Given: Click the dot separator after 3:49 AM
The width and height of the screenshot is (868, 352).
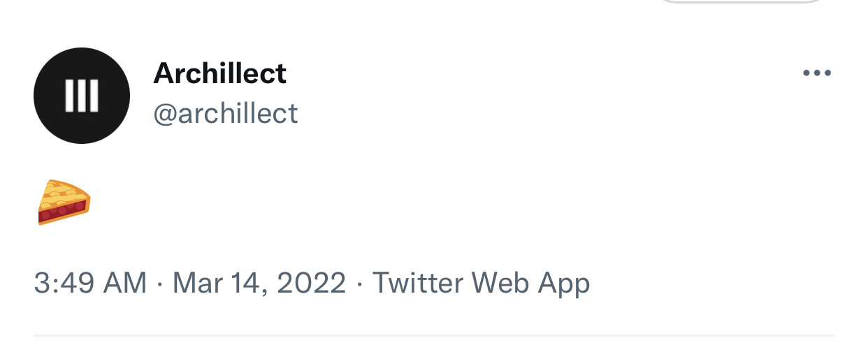Looking at the screenshot, I should click(159, 284).
